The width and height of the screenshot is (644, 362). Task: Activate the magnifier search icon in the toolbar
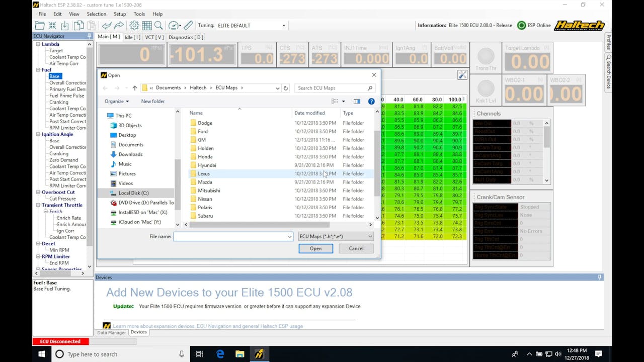159,25
